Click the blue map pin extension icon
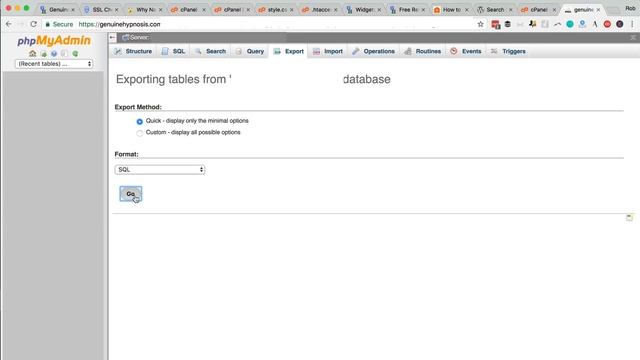 (582, 24)
